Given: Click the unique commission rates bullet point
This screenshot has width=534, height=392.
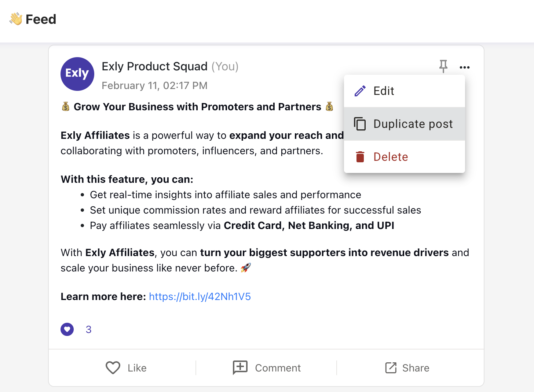Looking at the screenshot, I should pyautogui.click(x=256, y=210).
